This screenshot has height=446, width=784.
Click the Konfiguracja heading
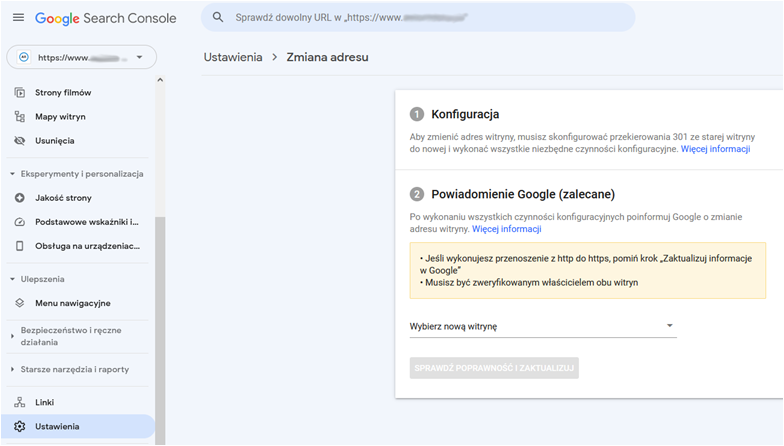(x=465, y=114)
